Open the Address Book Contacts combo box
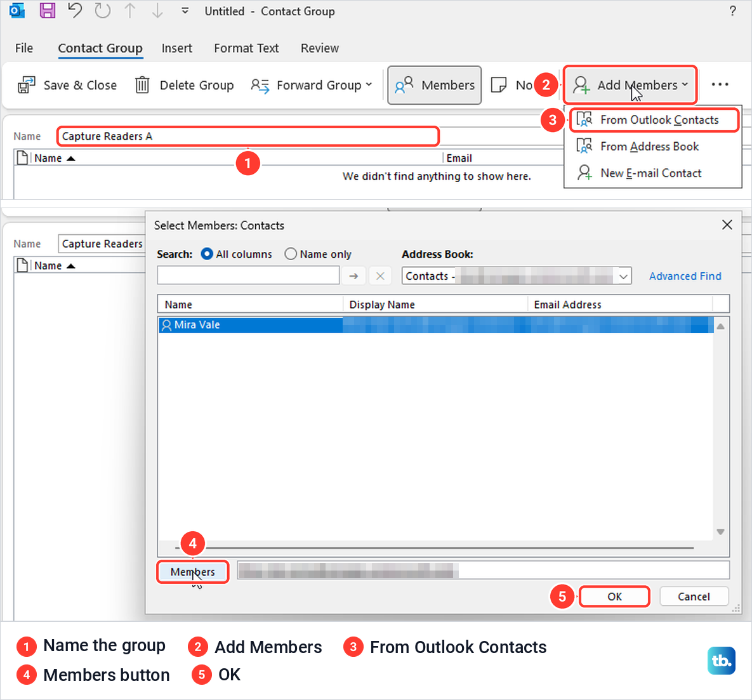 click(x=517, y=276)
